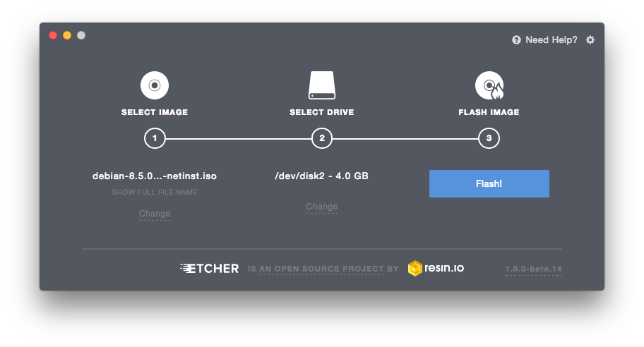Open the "an open source project" link
The width and height of the screenshot is (644, 347).
point(323,269)
